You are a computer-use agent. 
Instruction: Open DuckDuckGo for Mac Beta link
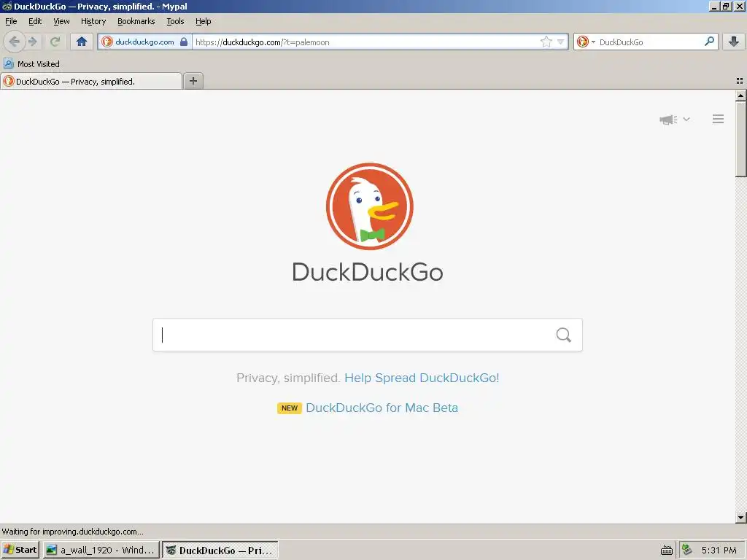point(382,408)
